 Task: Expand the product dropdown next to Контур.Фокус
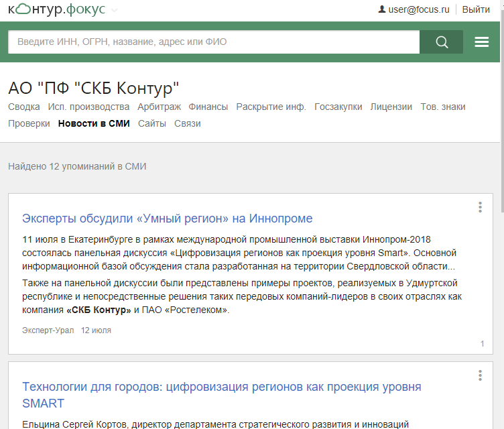[x=114, y=11]
